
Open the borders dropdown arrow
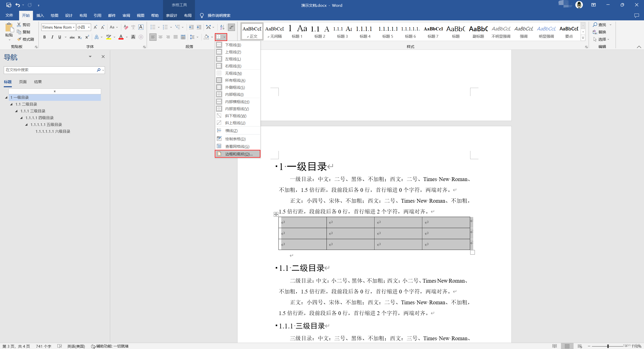224,37
